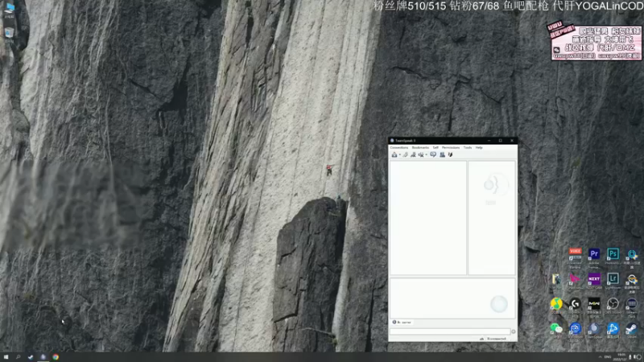Open the Permissions menu in TeamSpeak
The width and height of the screenshot is (644, 362).
point(451,147)
